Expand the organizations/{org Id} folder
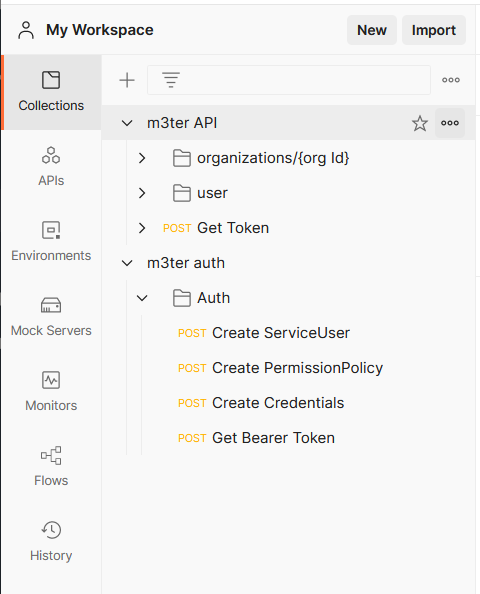 (142, 158)
